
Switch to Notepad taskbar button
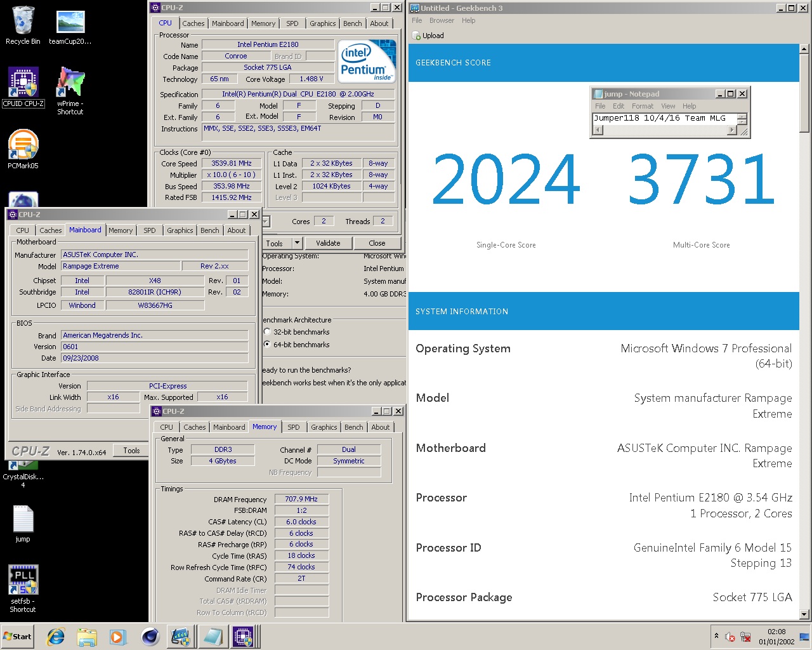[212, 636]
